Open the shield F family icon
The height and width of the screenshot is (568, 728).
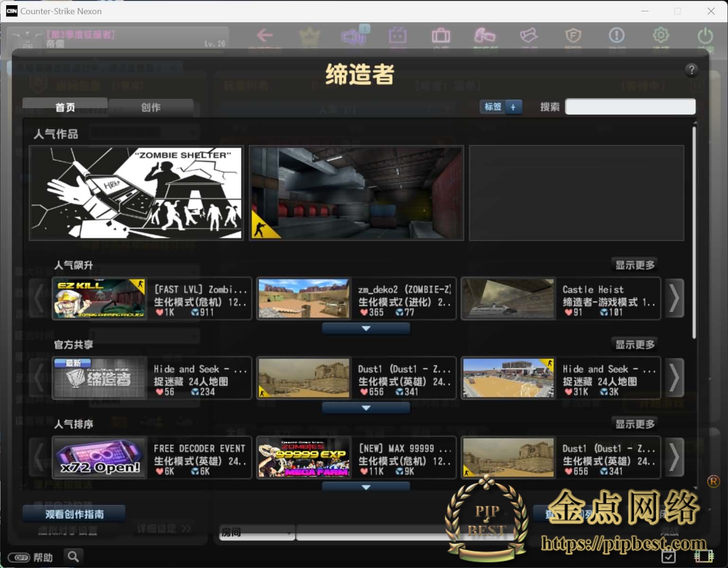pyautogui.click(x=573, y=35)
